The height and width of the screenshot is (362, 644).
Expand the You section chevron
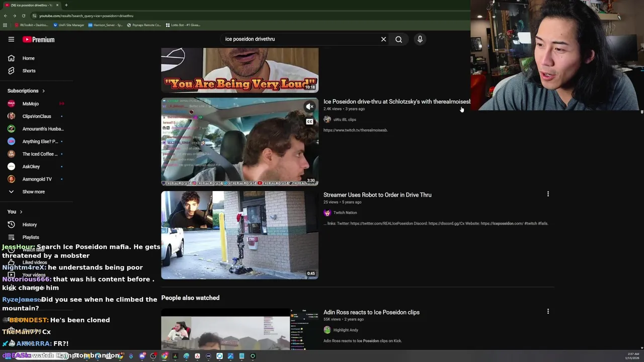[x=21, y=212]
